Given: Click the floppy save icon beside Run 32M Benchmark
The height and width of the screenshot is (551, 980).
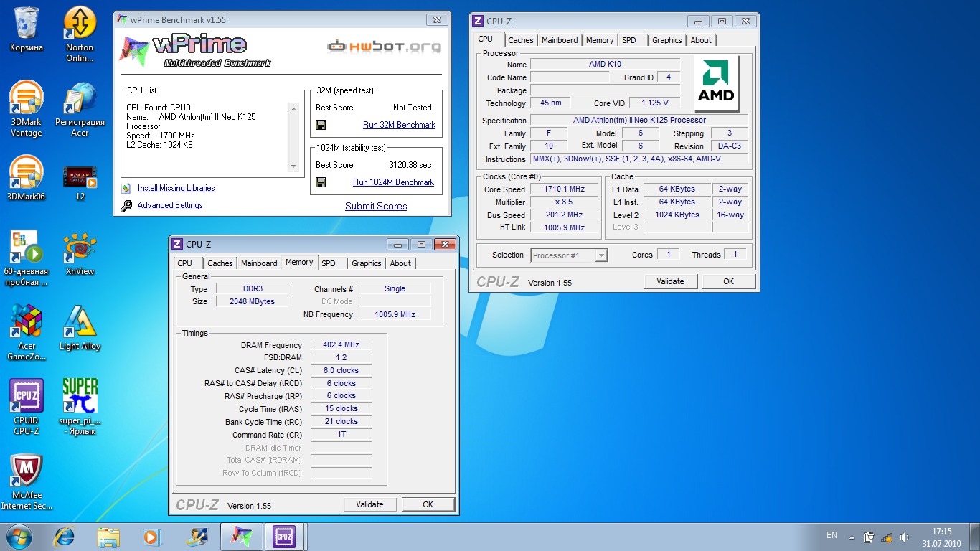Looking at the screenshot, I should point(321,125).
